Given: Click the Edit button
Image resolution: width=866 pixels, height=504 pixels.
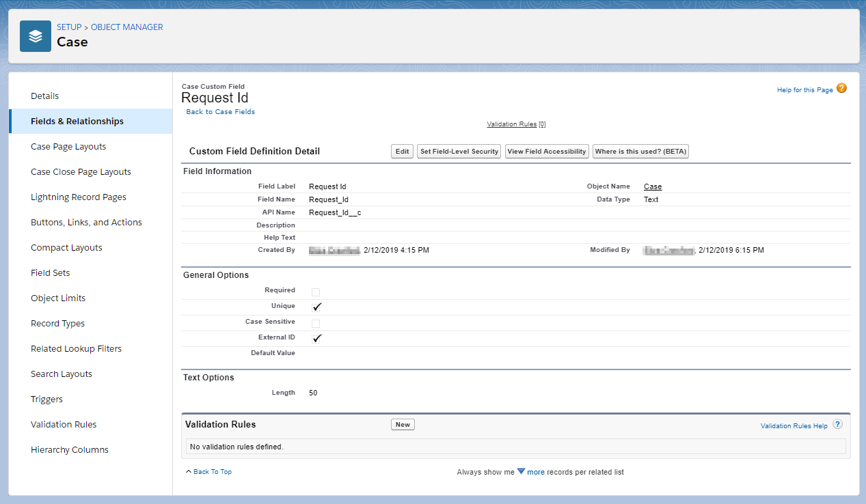Looking at the screenshot, I should pos(402,151).
